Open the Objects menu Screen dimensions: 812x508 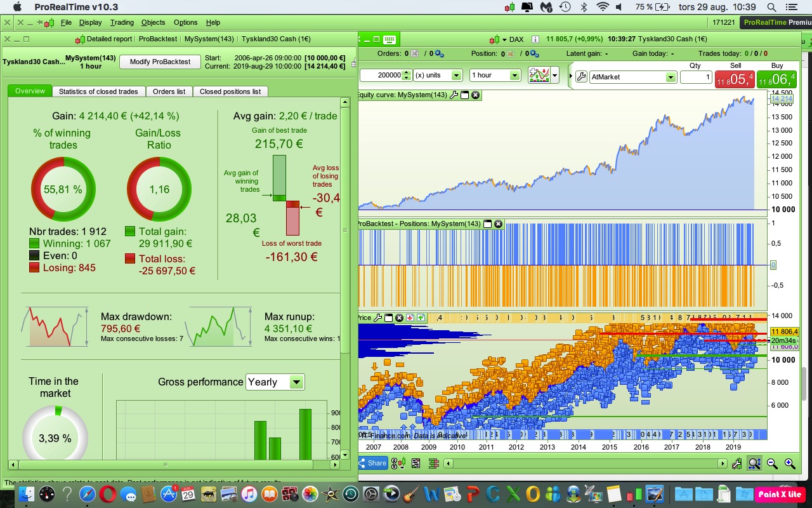[x=154, y=22]
